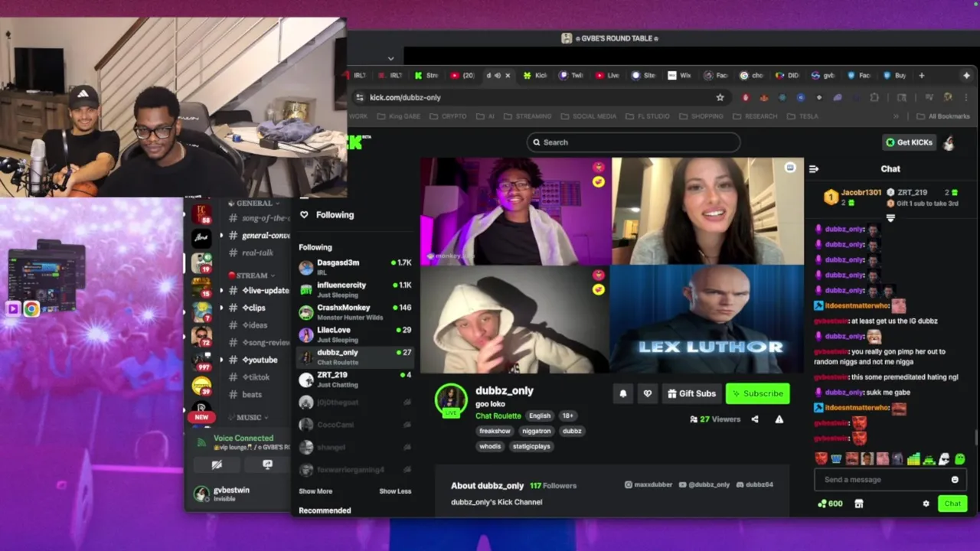Expand the live-updates channel threads arrow

click(221, 291)
